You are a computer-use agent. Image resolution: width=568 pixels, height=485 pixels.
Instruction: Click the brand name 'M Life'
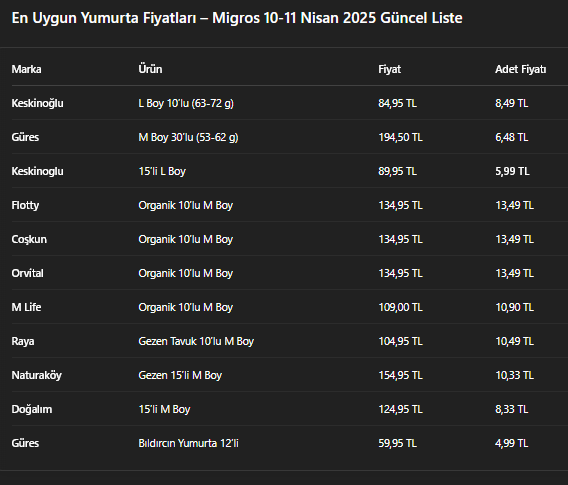26,307
